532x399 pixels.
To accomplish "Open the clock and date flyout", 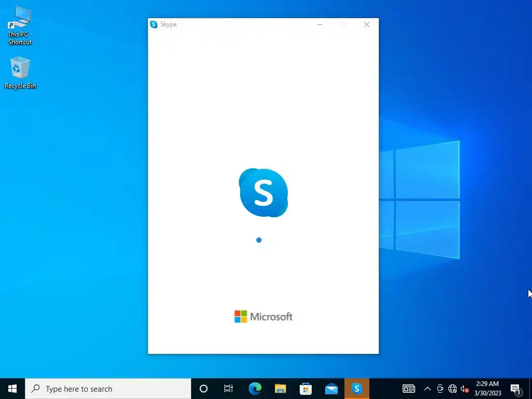I will pos(487,389).
